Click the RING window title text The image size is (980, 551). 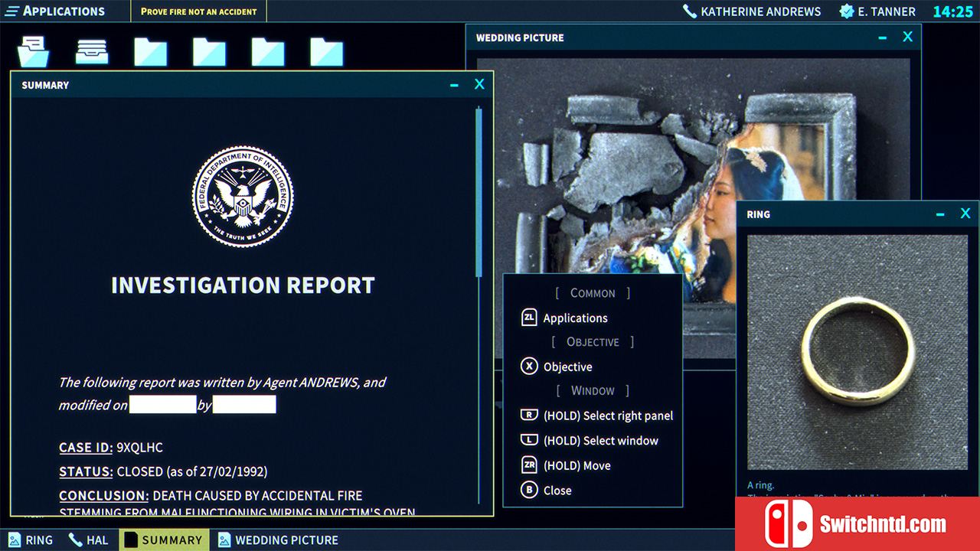[x=759, y=214]
